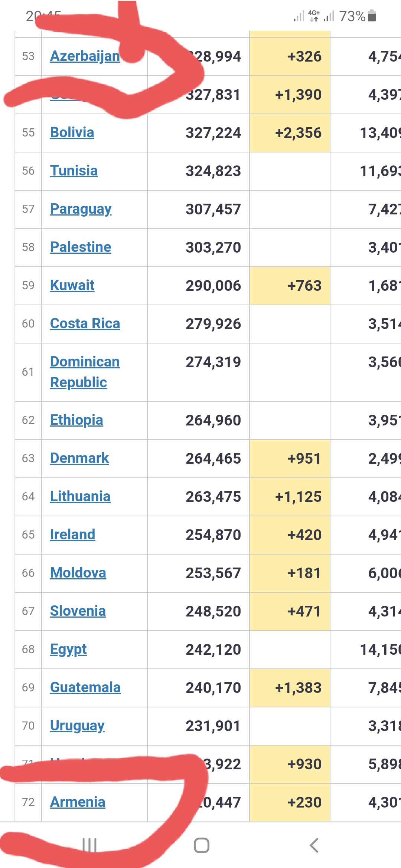This screenshot has height=868, width=401.
Task: Select the Paraguay link
Action: click(x=81, y=209)
